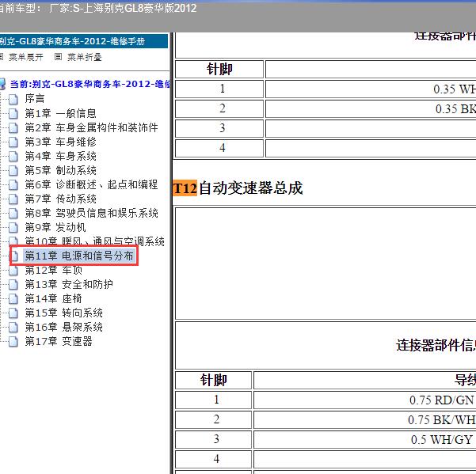Click the page icon beside 第14章 座椅
Screen dimensions: 476x474
(13, 298)
